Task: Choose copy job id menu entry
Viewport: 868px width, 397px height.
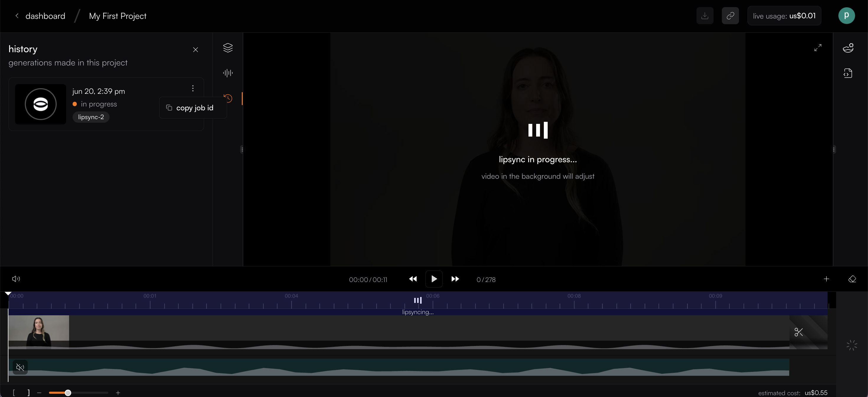Action: [x=193, y=108]
